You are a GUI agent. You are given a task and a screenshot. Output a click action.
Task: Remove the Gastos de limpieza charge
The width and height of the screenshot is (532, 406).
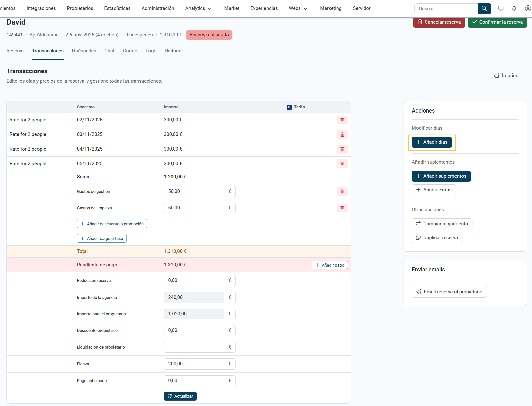tap(342, 208)
